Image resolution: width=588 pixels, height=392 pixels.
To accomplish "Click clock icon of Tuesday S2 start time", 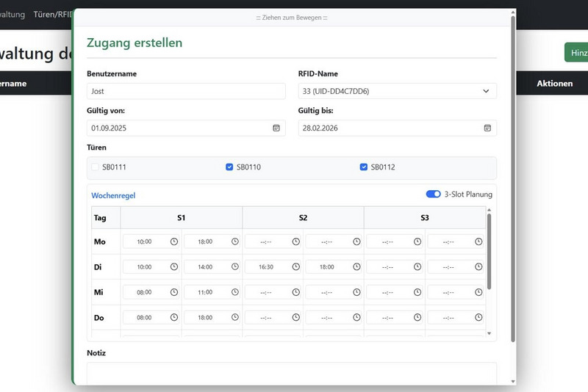I will pos(295,266).
